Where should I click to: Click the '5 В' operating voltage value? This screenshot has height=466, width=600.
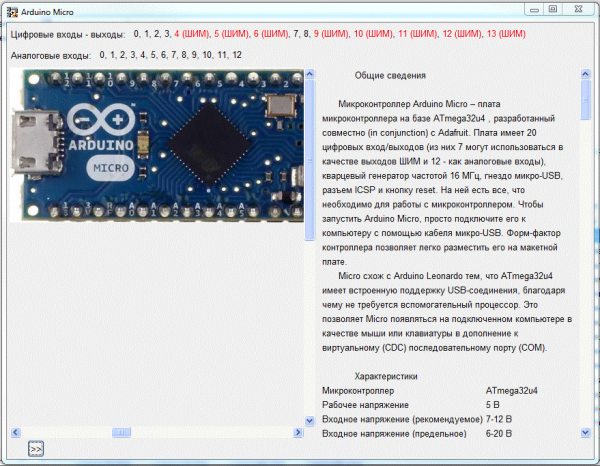(492, 405)
